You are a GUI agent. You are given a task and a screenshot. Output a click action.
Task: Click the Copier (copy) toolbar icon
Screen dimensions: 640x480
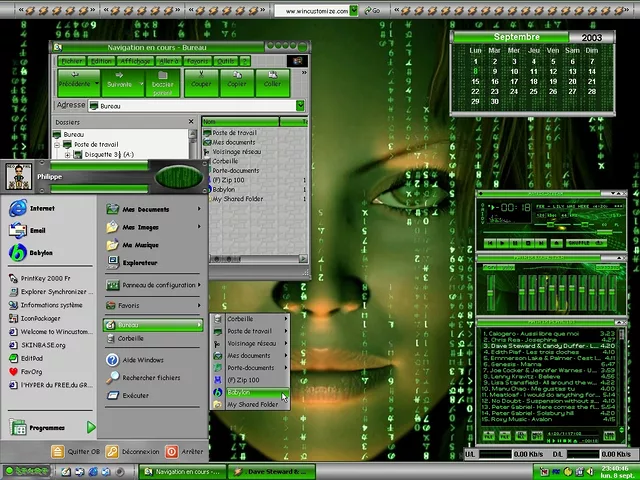[x=237, y=80]
